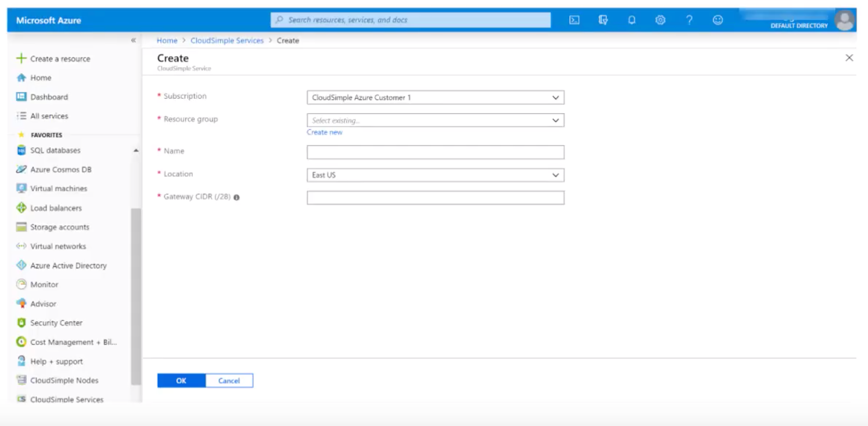868x426 pixels.
Task: Open directory and subscription filter icon
Action: (603, 20)
